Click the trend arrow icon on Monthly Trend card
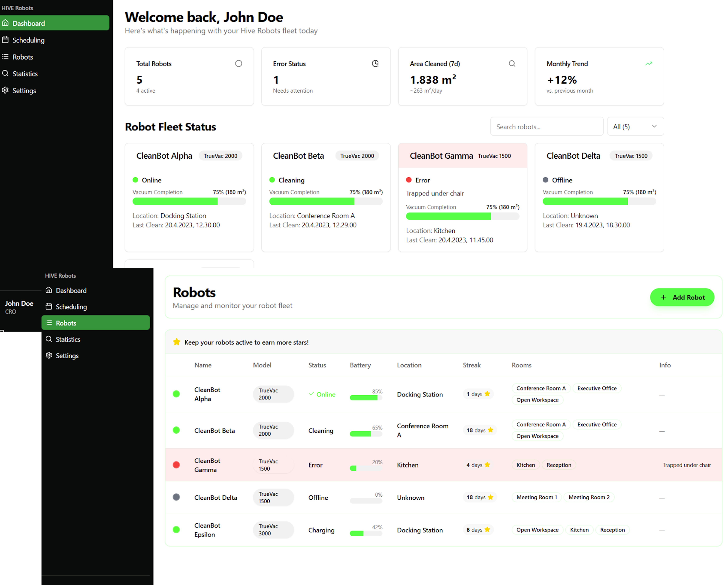The width and height of the screenshot is (728, 585). 649,63
